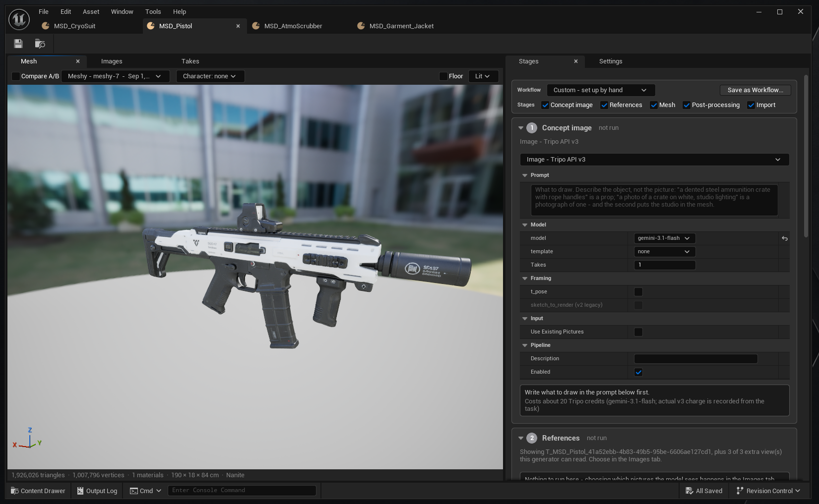Viewport: 819px width, 504px height.
Task: Click the Output Log icon
Action: [x=80, y=491]
